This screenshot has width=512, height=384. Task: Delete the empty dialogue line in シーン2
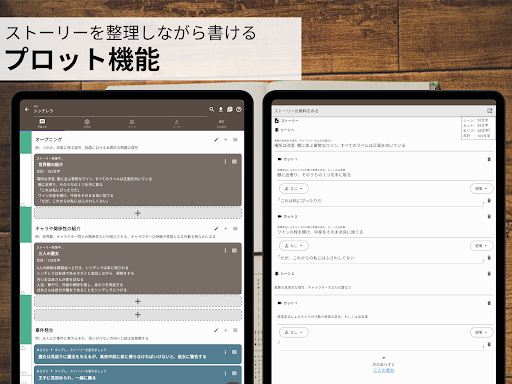click(489, 344)
